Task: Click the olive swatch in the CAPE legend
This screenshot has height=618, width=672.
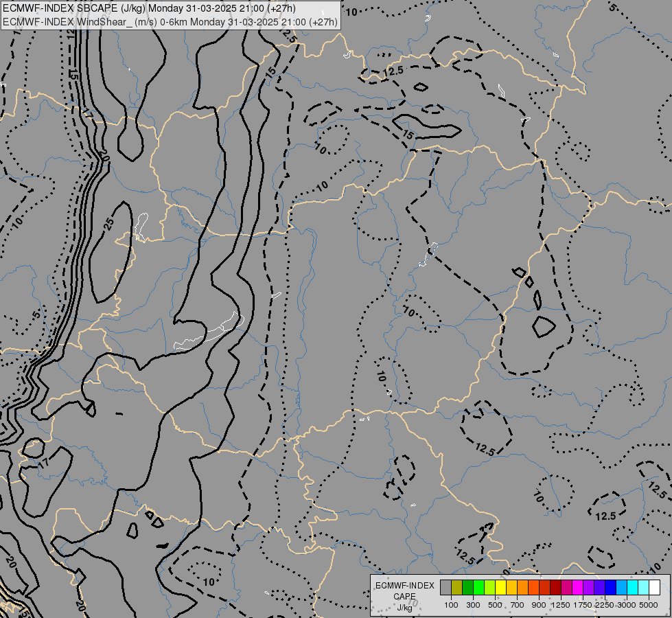Action: tap(457, 587)
